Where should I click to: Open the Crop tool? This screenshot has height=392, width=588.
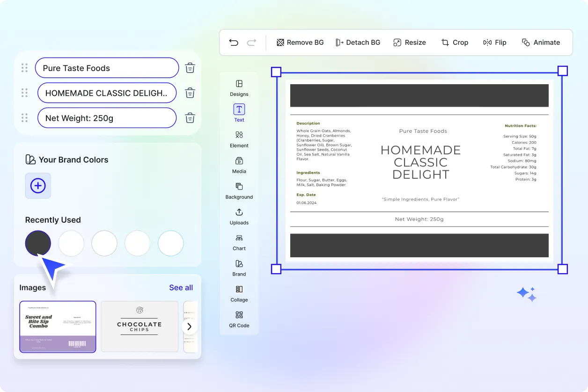point(455,42)
